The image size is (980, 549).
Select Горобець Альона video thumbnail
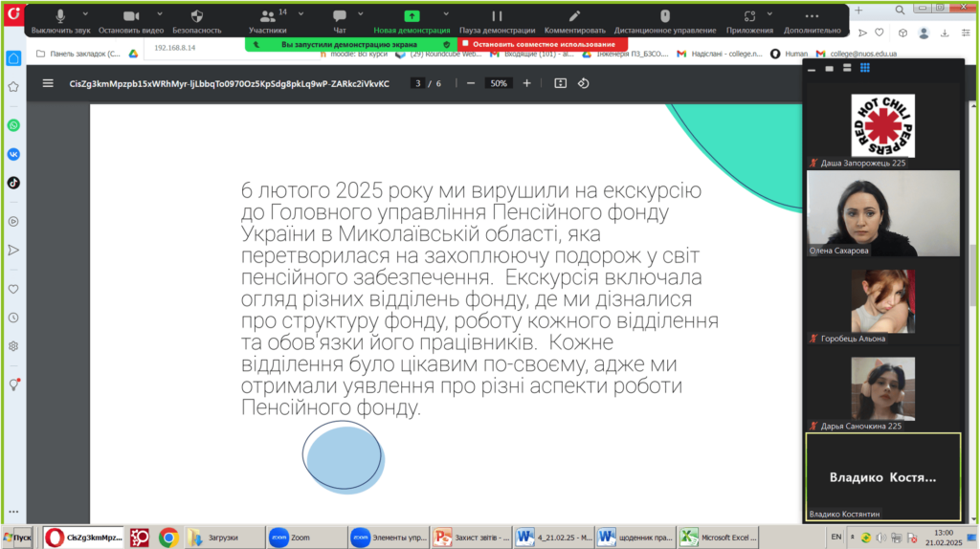pos(882,301)
